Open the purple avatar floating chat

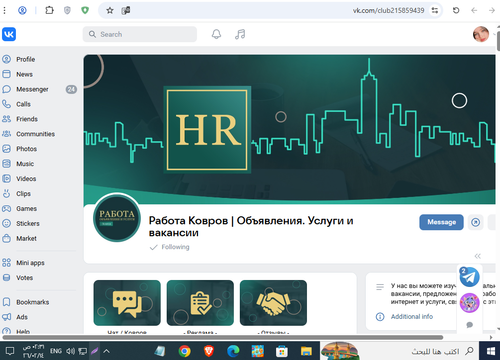pos(469,303)
